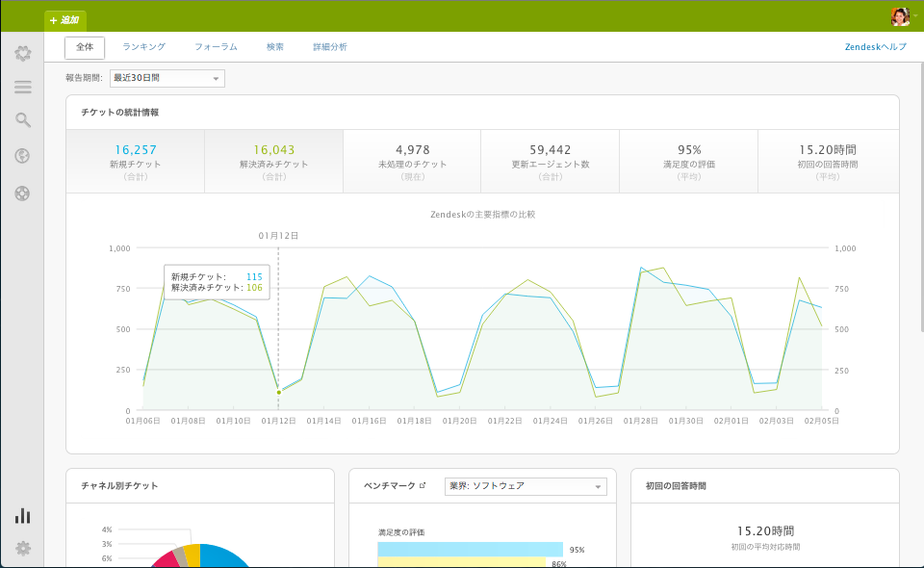
Task: Select the 全体 tab
Action: pyautogui.click(x=85, y=47)
